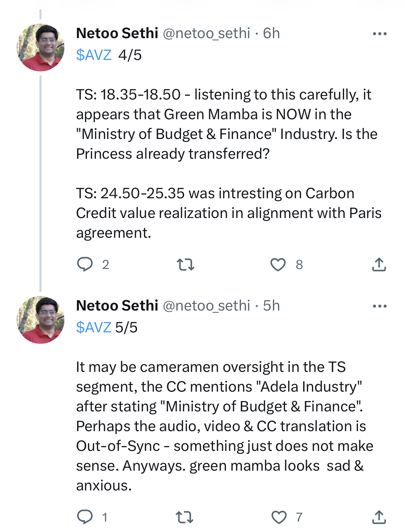Share the $AVZ 5/5 tweet

click(379, 517)
